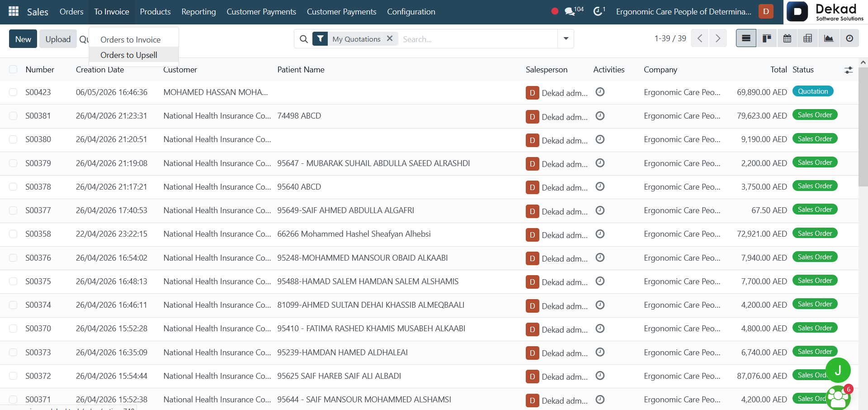Go to previous page of records
The width and height of the screenshot is (868, 410).
pos(700,38)
